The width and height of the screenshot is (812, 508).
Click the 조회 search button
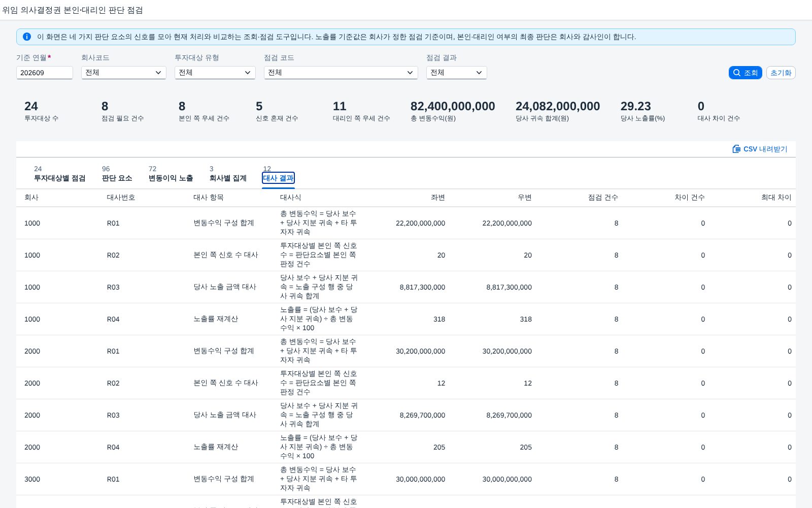745,73
